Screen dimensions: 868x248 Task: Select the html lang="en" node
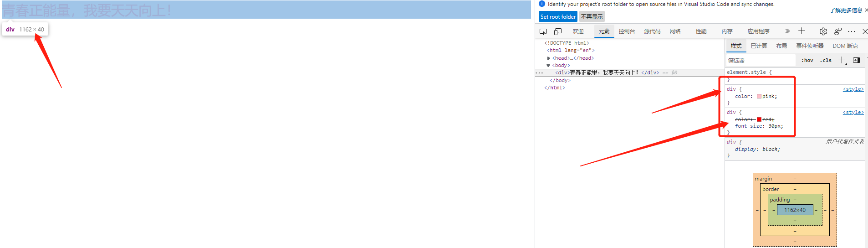571,51
